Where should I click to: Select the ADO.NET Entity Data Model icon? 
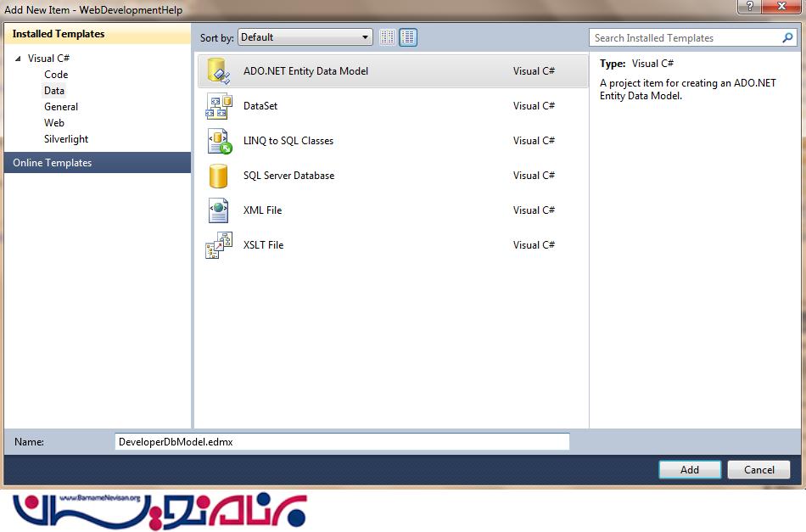pyautogui.click(x=218, y=71)
